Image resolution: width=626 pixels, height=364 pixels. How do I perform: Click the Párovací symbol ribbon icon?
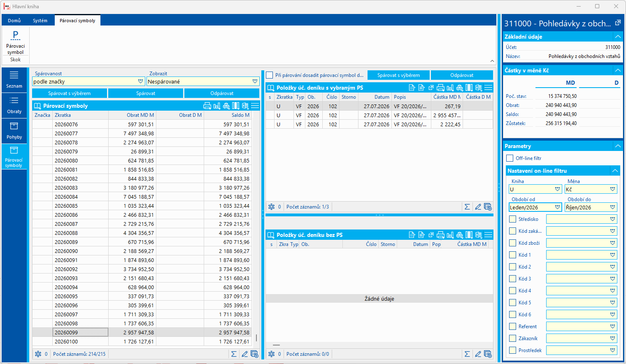[15, 42]
